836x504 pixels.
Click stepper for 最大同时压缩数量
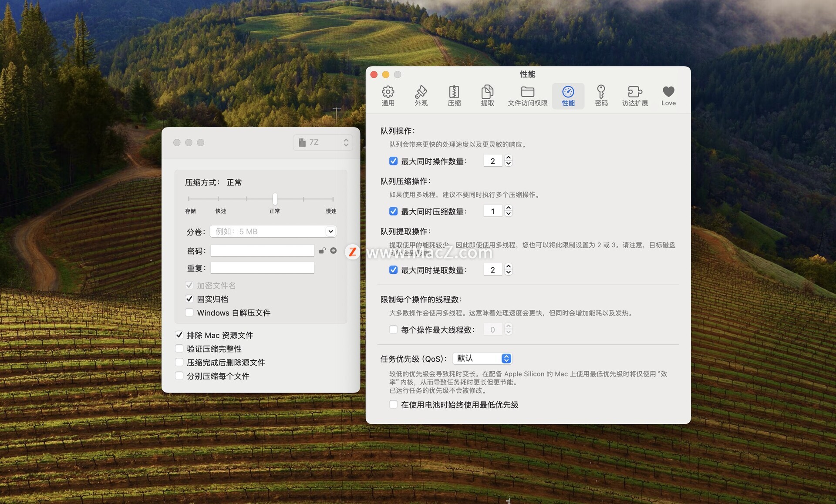point(508,212)
